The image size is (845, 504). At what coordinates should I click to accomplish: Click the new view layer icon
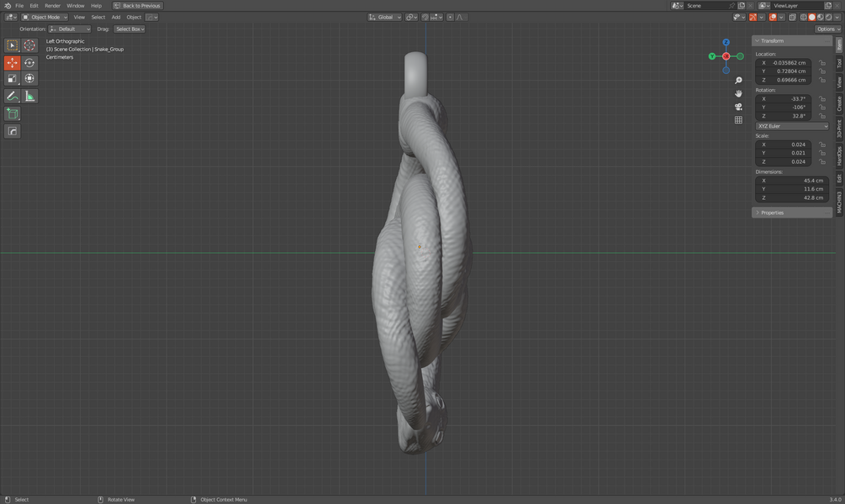[x=827, y=5]
